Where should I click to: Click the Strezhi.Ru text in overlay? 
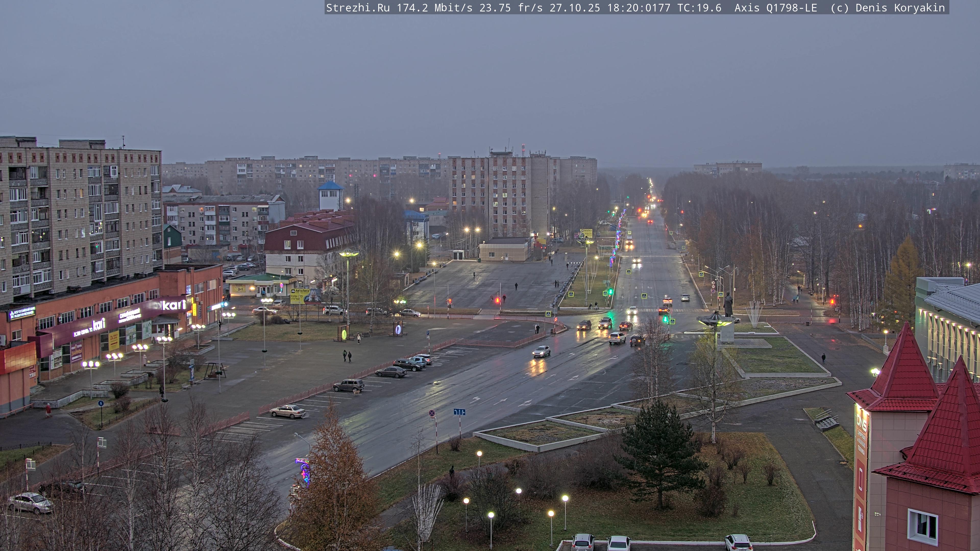(x=358, y=8)
